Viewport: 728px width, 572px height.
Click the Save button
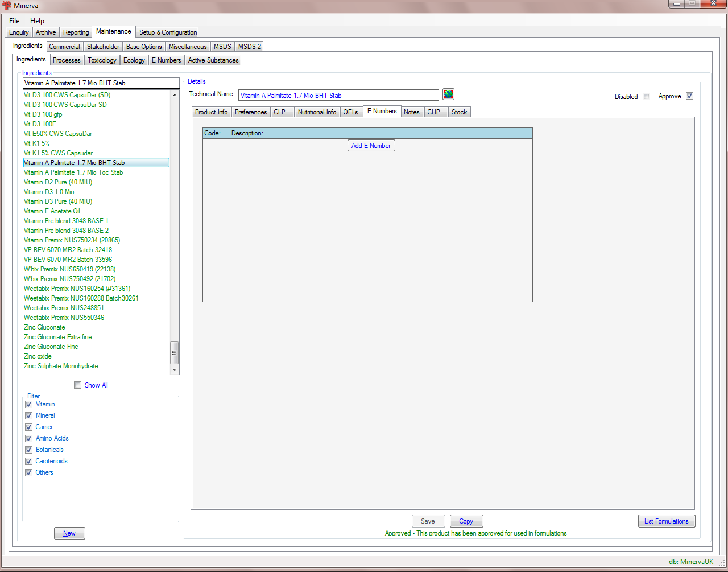(428, 521)
